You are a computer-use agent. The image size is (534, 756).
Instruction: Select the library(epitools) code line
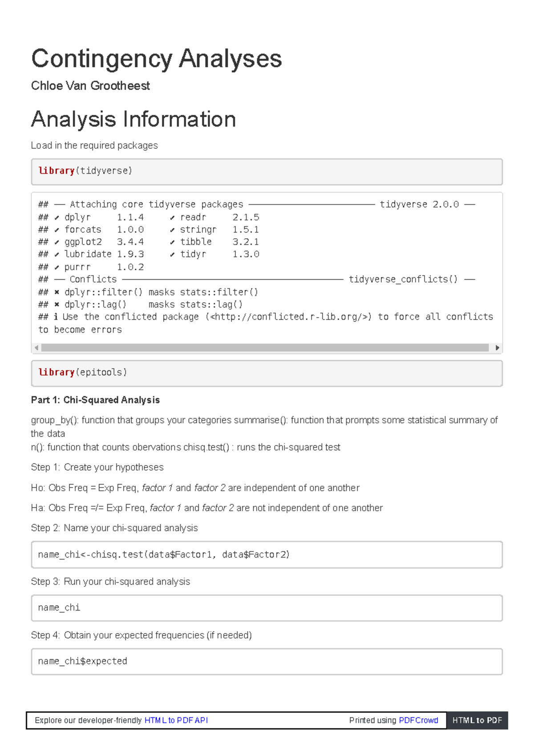tap(83, 373)
